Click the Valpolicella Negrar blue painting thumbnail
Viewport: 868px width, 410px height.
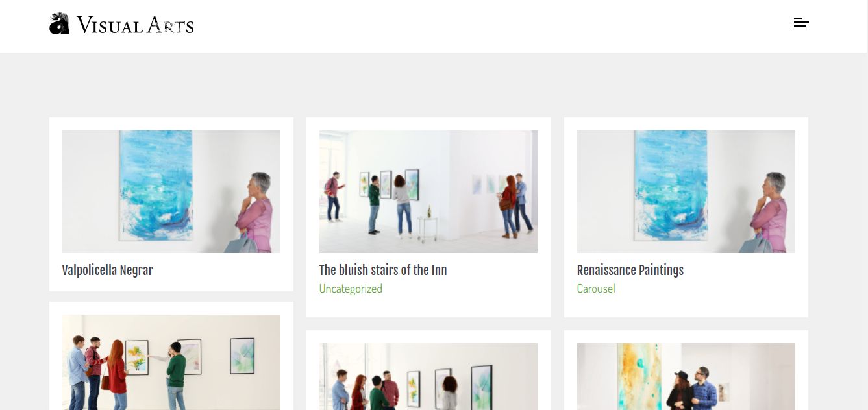(x=171, y=191)
